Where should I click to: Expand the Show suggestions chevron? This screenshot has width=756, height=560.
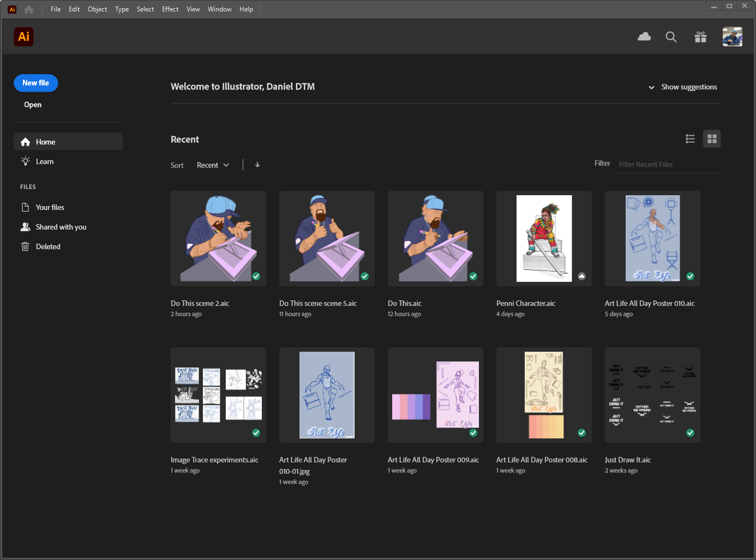pyautogui.click(x=651, y=87)
